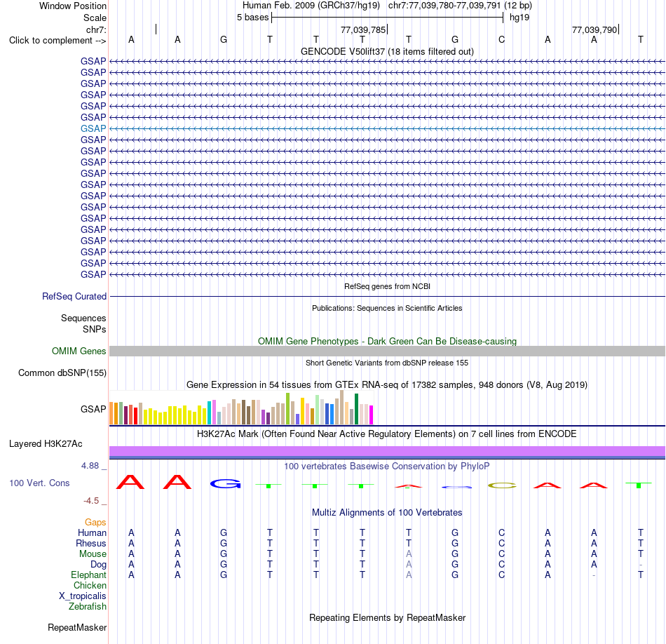666x644 pixels.
Task: Click the dark green bar in the GTEx chart
Action: tap(356, 409)
